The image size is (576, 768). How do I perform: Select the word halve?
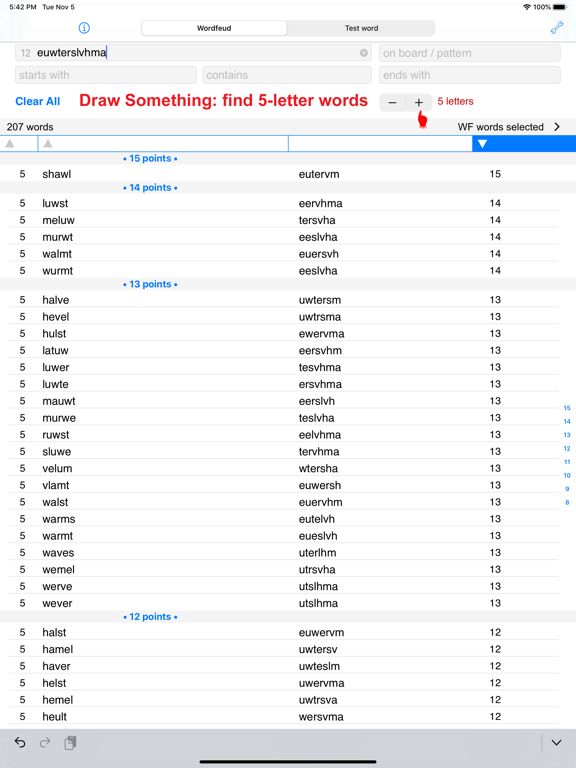(55, 300)
